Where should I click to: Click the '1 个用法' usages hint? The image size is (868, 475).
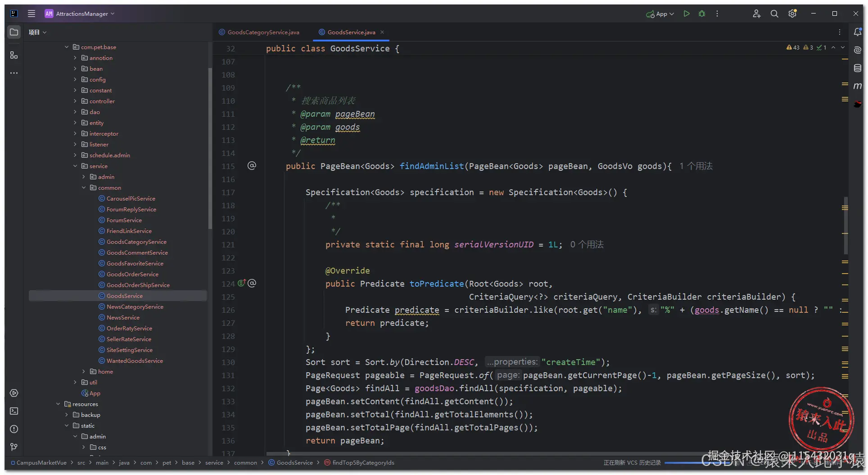(696, 166)
